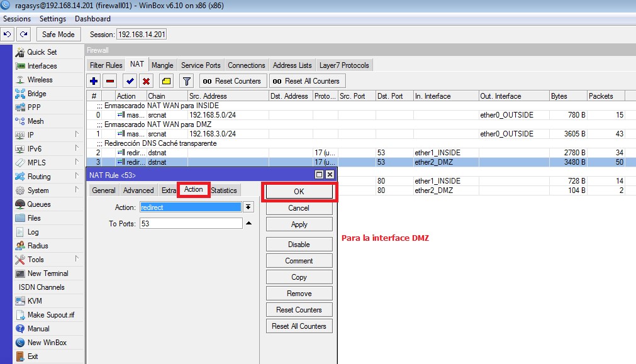Switch to the Mangle tab

162,65
